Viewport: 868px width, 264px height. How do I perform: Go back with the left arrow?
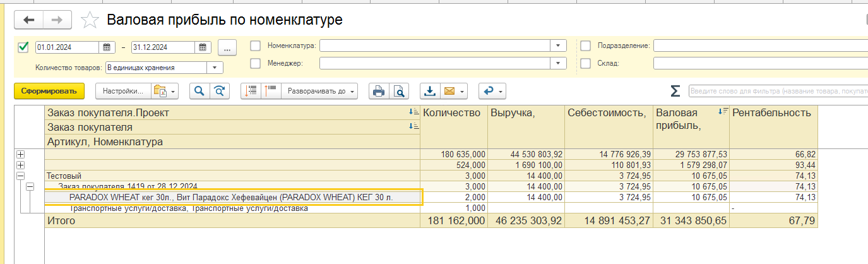[x=29, y=20]
